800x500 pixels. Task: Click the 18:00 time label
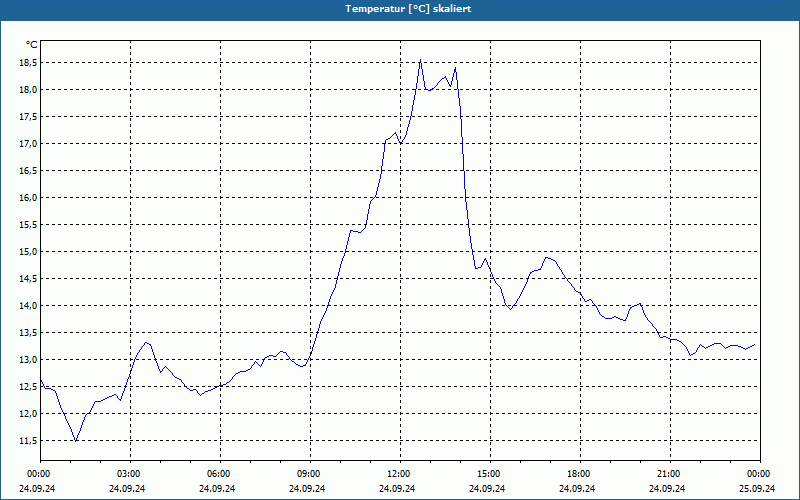tap(580, 474)
